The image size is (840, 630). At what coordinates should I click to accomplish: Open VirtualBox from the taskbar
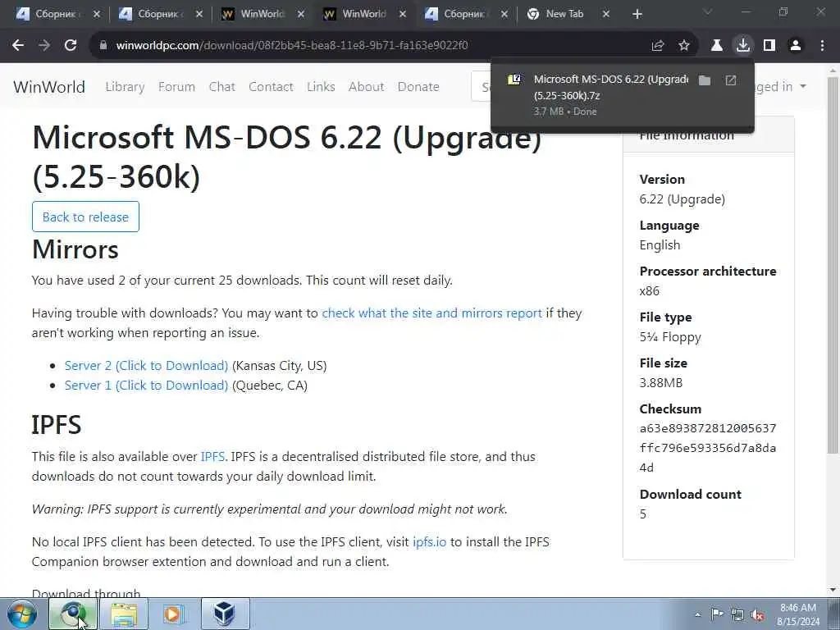point(225,614)
